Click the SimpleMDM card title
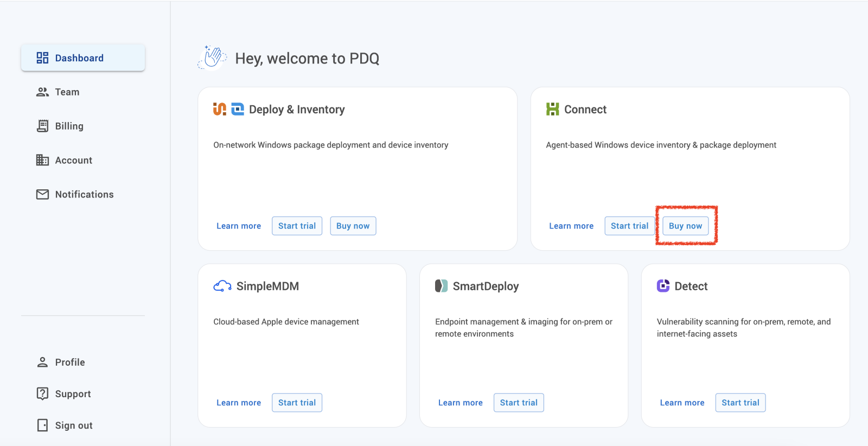 tap(267, 286)
